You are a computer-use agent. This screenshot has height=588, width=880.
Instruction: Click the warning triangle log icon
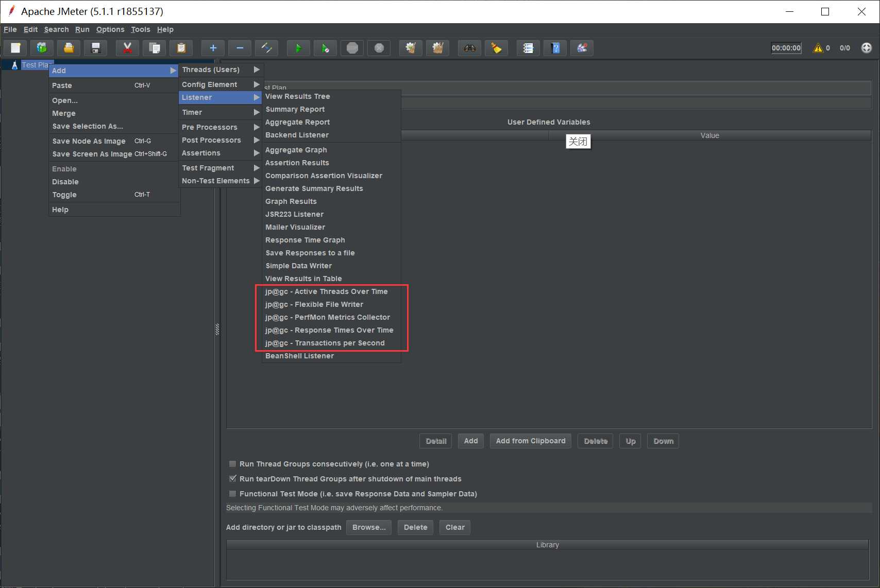[818, 48]
